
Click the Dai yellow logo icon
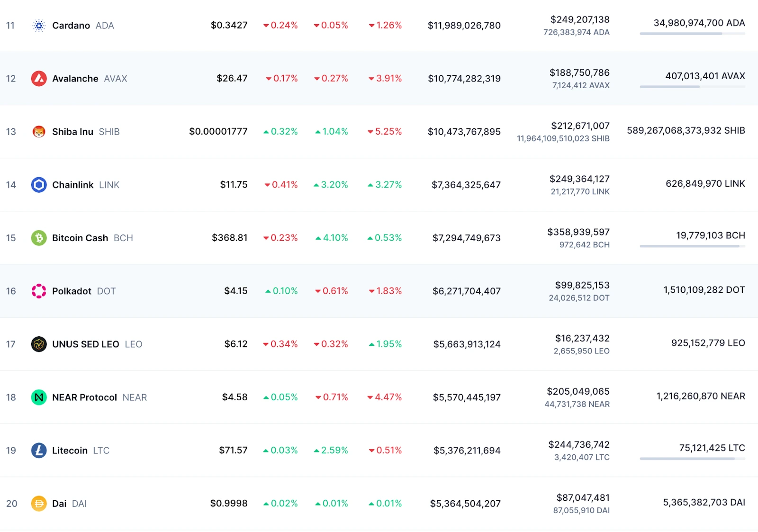(39, 503)
